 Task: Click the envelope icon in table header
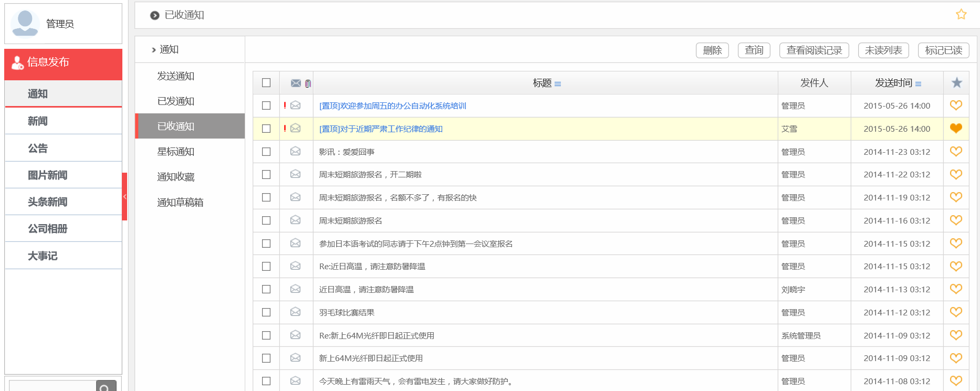296,83
